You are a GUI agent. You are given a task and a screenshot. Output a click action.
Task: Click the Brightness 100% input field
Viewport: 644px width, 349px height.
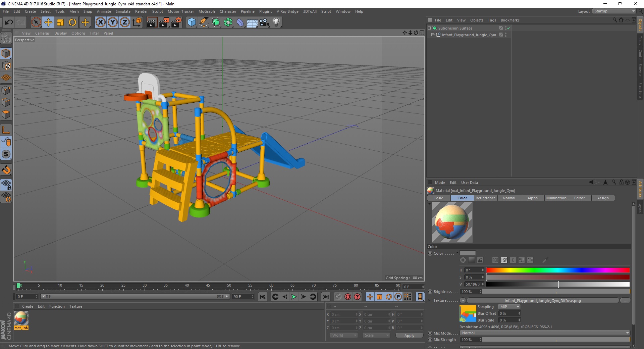click(471, 292)
